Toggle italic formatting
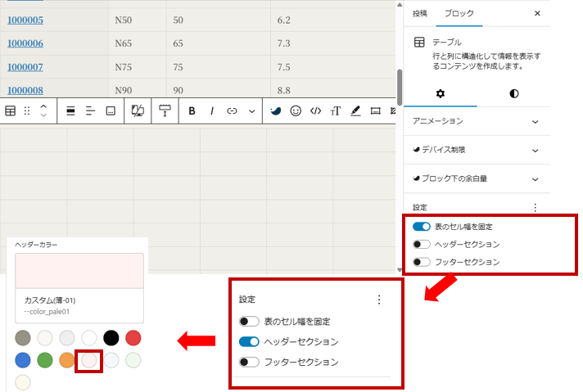This screenshot has height=392, width=583. point(212,110)
